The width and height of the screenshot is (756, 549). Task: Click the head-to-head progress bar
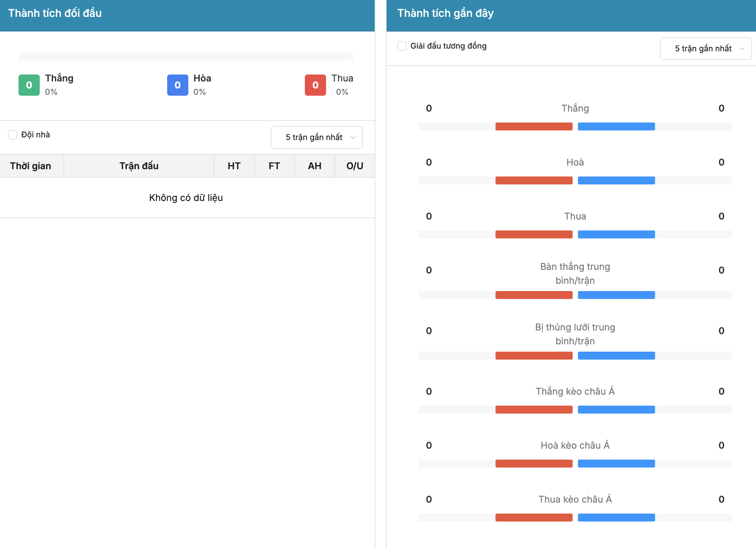click(x=186, y=57)
